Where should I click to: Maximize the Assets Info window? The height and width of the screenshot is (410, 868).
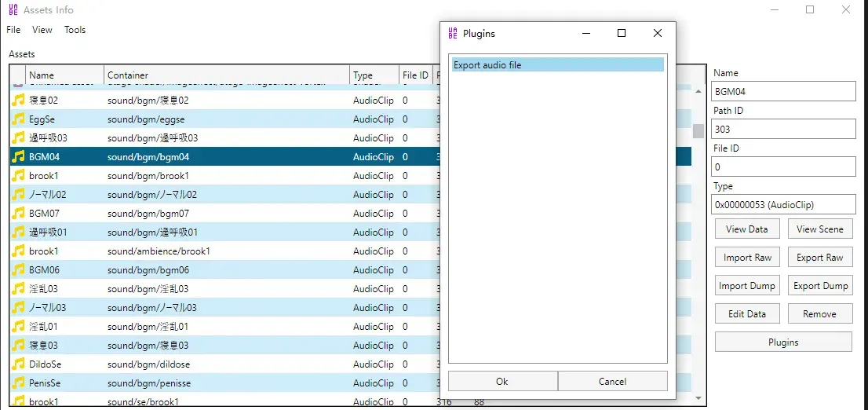tap(810, 9)
